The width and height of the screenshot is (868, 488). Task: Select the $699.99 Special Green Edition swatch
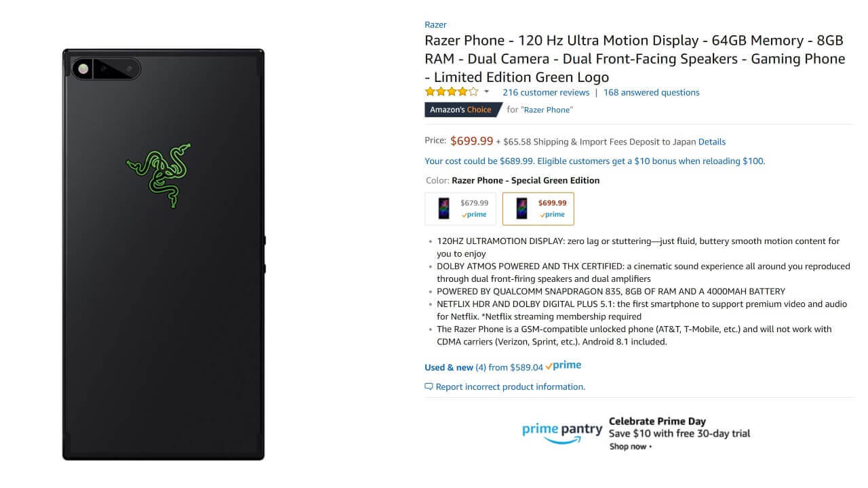point(538,209)
